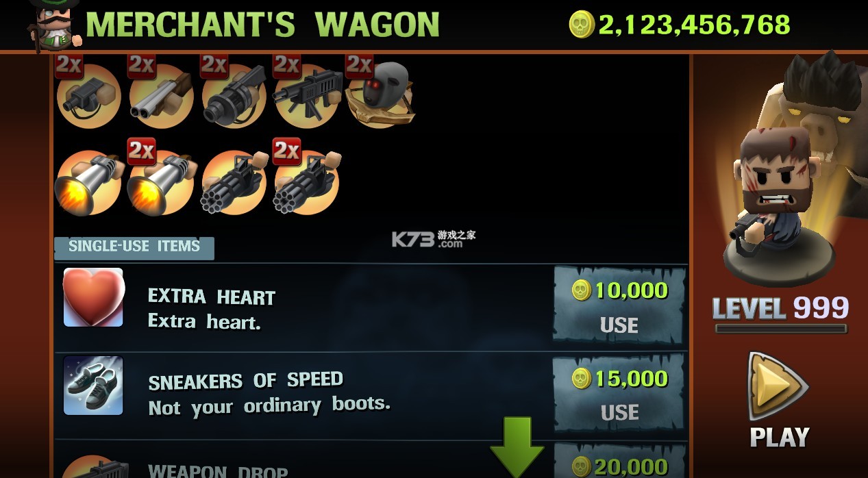Viewport: 868px width, 478px height.
Task: Select the 2x flamethrower icon
Action: pos(162,178)
